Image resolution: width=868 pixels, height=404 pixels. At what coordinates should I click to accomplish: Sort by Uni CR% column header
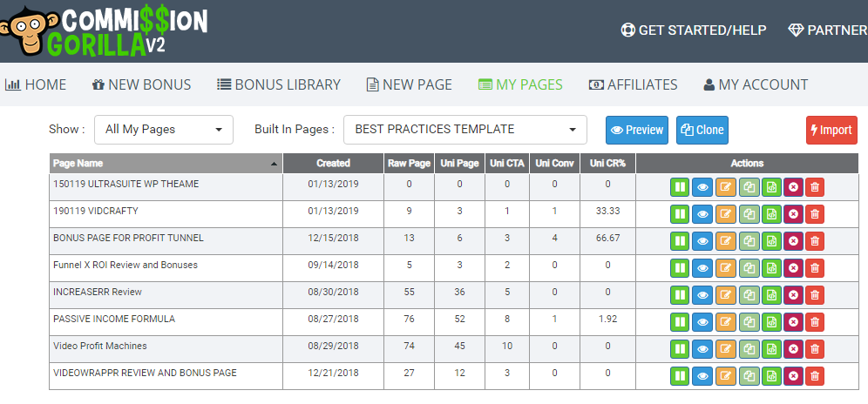(607, 164)
